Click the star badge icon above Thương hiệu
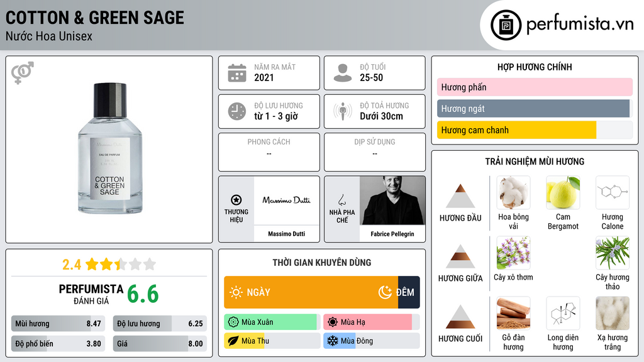644x362 pixels. [x=236, y=200]
